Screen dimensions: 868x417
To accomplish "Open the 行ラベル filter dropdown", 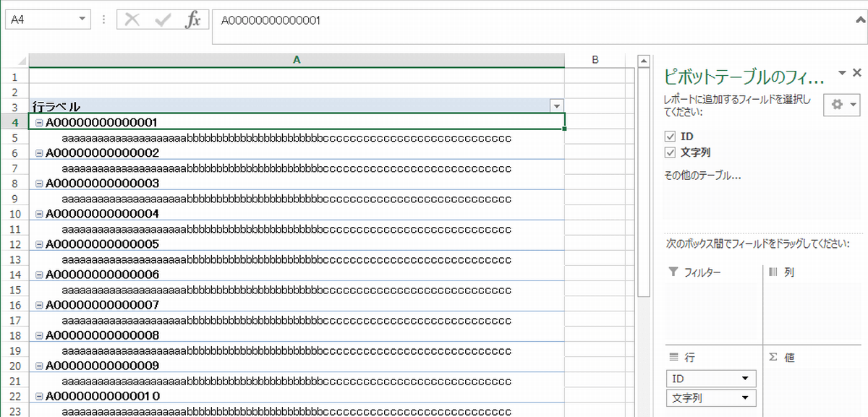I will coord(556,106).
